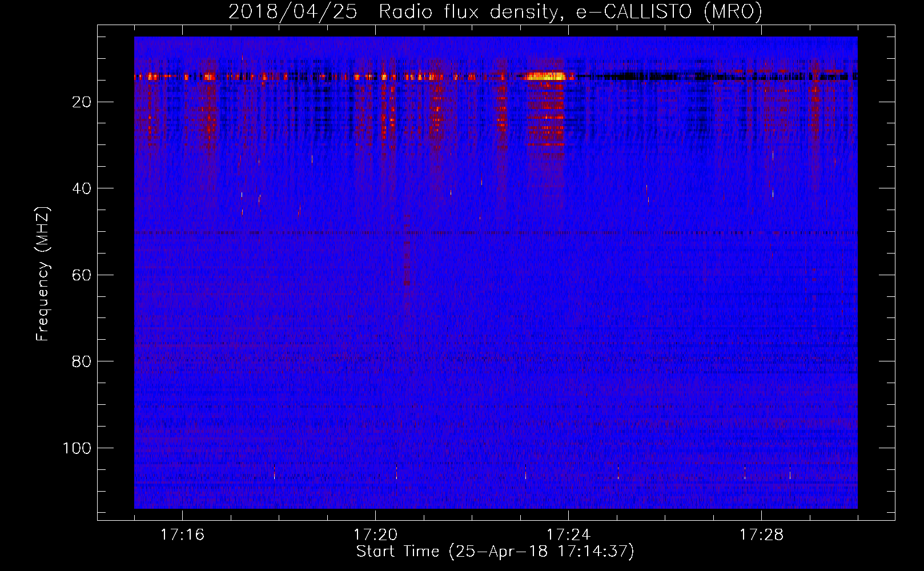Select the 17:20 time tick label
Image resolution: width=924 pixels, height=571 pixels.
click(x=375, y=534)
